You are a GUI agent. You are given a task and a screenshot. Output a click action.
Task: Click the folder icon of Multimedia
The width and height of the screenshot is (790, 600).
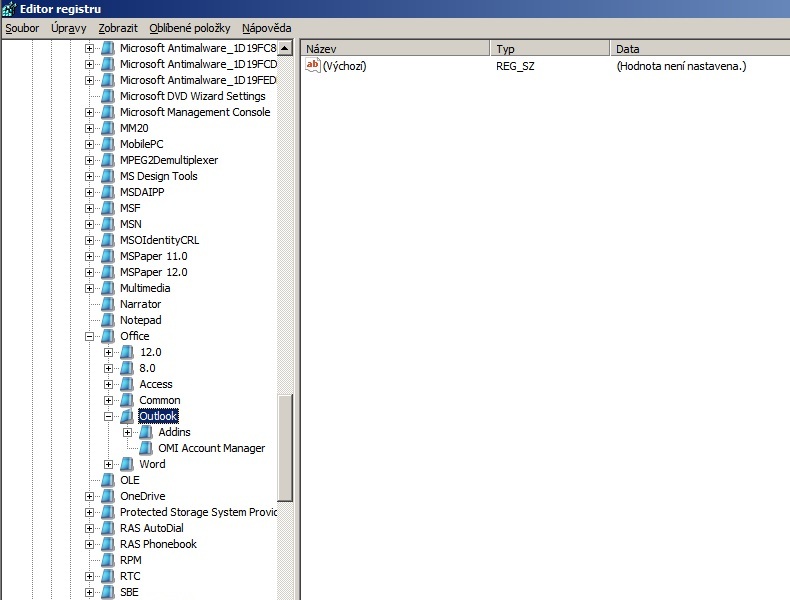pos(108,288)
